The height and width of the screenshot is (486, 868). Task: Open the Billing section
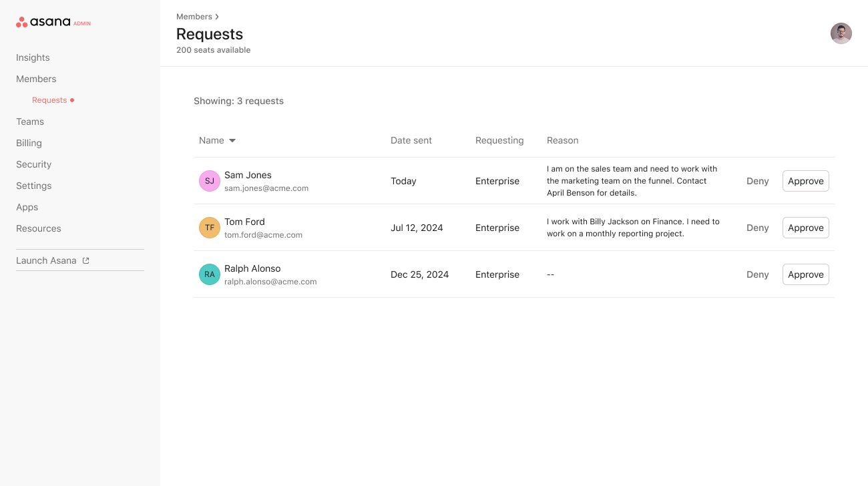[x=29, y=143]
